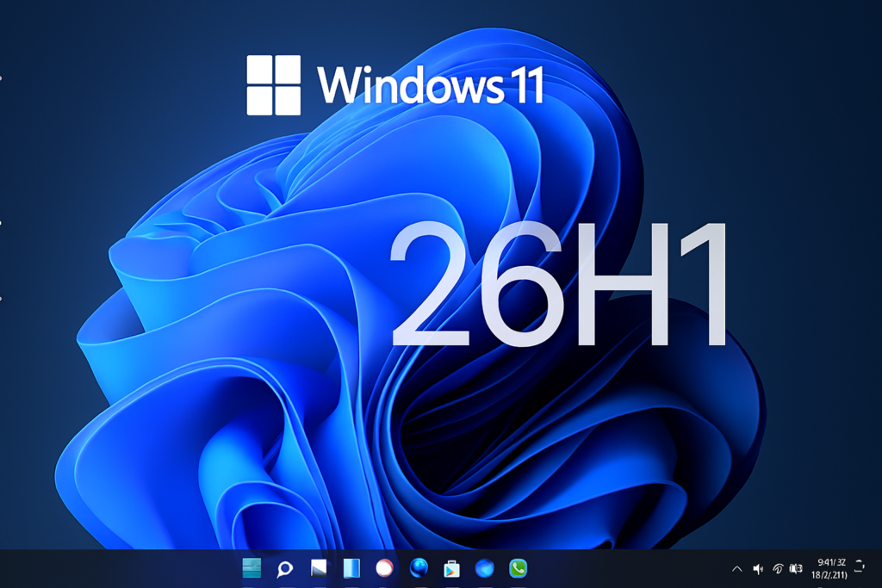Open the network Wi-Fi tray icon
The image size is (882, 588).
[x=778, y=569]
